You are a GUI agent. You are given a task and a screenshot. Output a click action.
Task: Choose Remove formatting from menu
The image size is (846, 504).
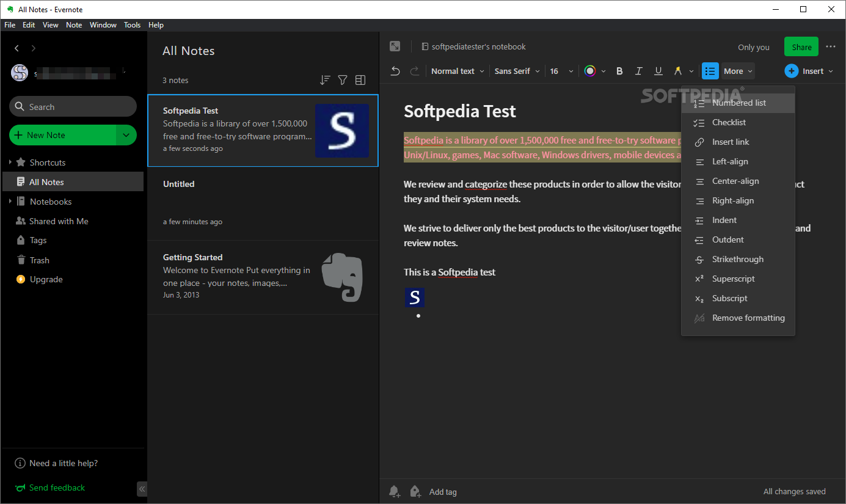(738, 318)
